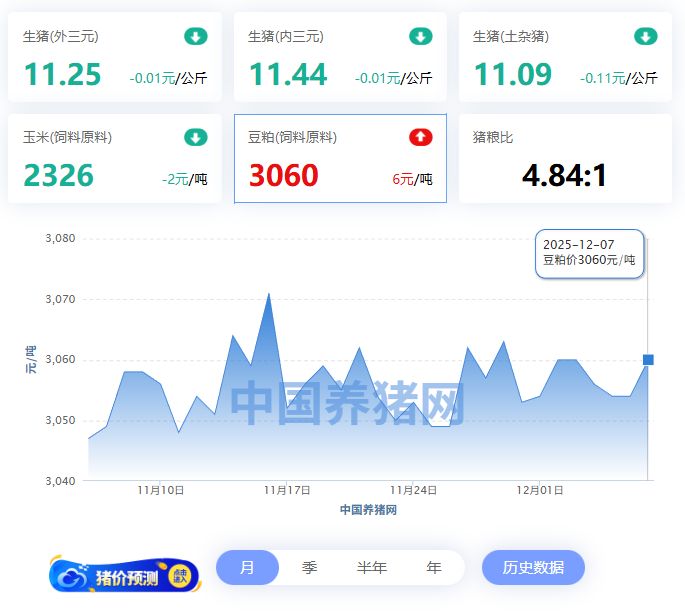This screenshot has height=613, width=685.
Task: Click the blue data point marker on chart
Action: click(x=648, y=360)
